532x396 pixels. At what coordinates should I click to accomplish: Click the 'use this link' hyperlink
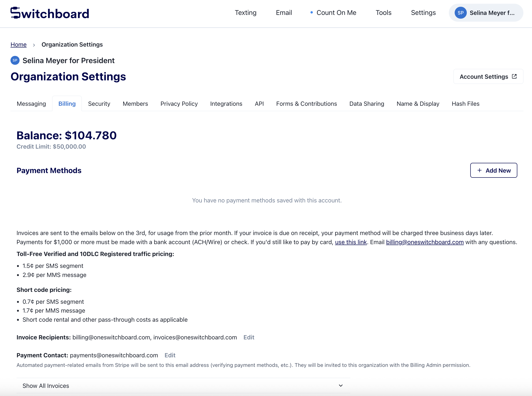(x=351, y=242)
